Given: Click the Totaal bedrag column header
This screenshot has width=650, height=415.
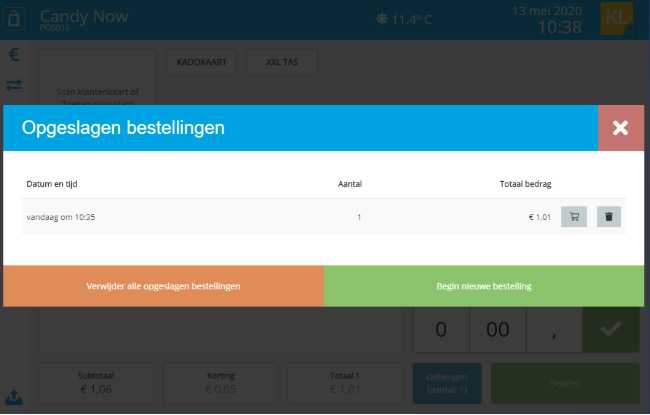Looking at the screenshot, I should pos(525,184).
